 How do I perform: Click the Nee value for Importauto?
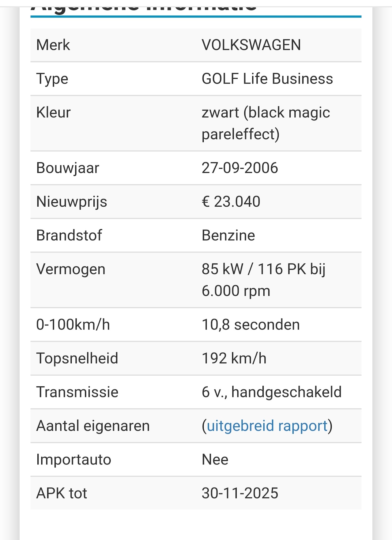(x=215, y=459)
